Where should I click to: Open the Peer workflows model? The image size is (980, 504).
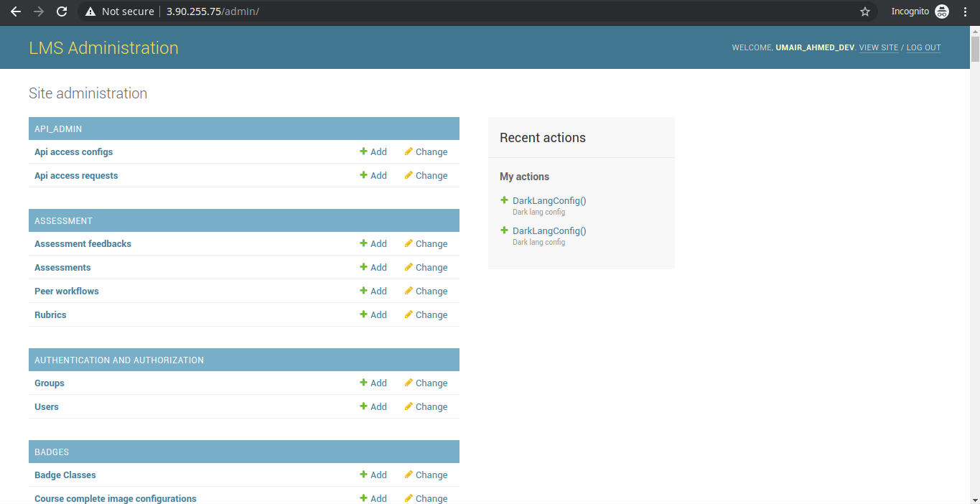66,291
